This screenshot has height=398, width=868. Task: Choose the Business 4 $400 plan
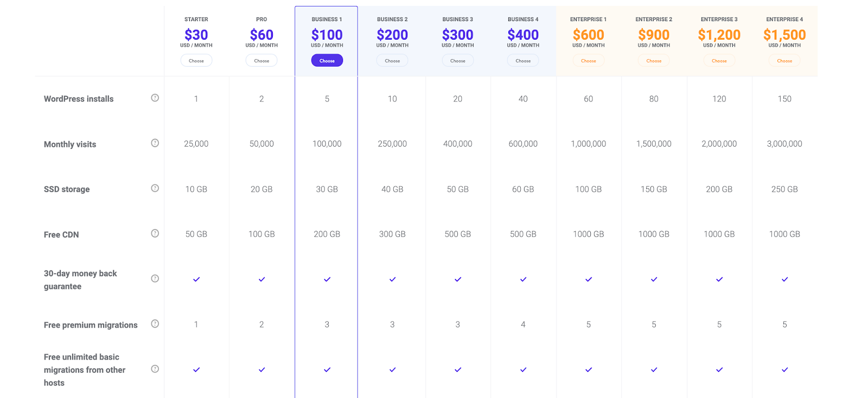523,61
